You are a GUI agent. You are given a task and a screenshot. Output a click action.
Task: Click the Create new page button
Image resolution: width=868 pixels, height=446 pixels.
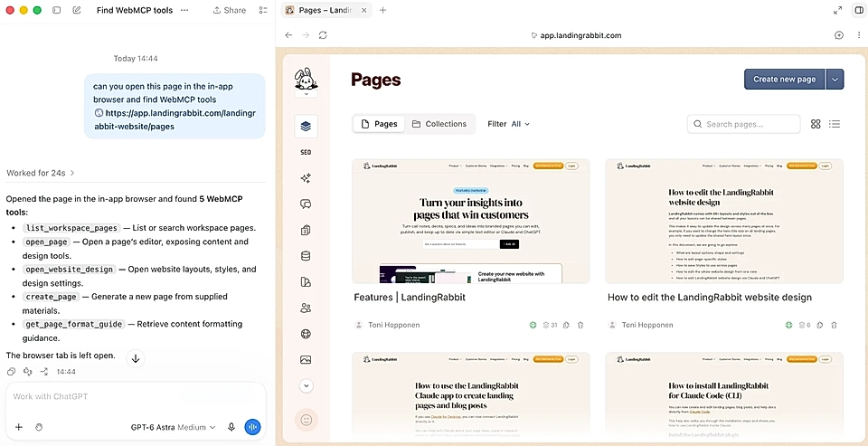785,80
